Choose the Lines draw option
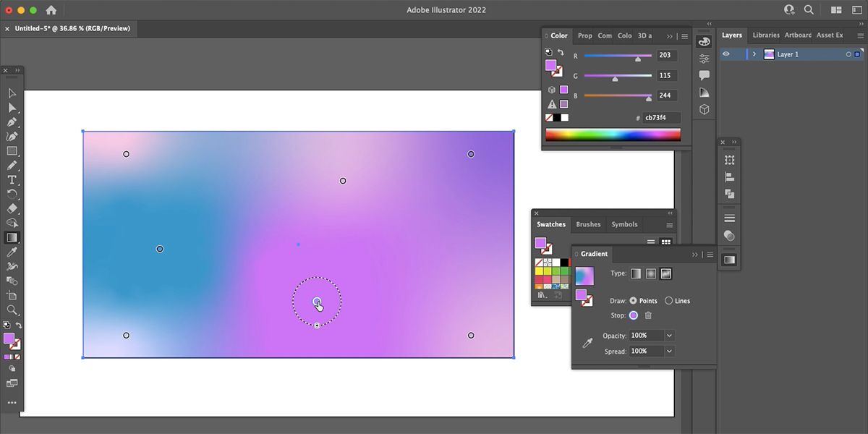 [668, 300]
